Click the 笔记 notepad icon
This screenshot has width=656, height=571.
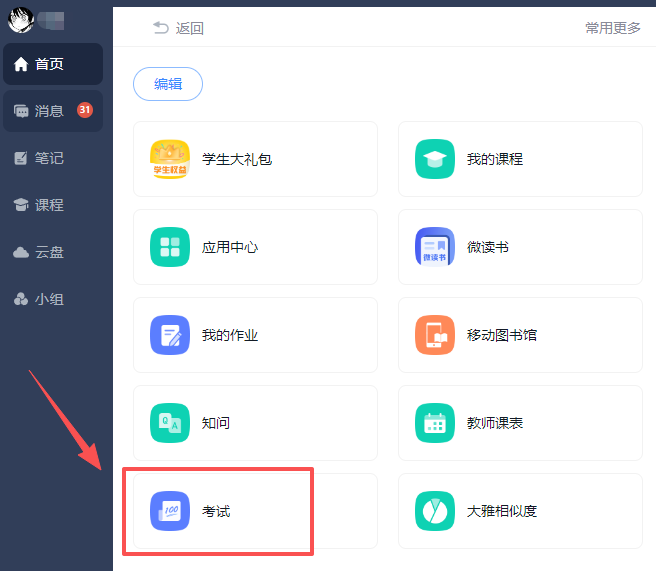21,158
